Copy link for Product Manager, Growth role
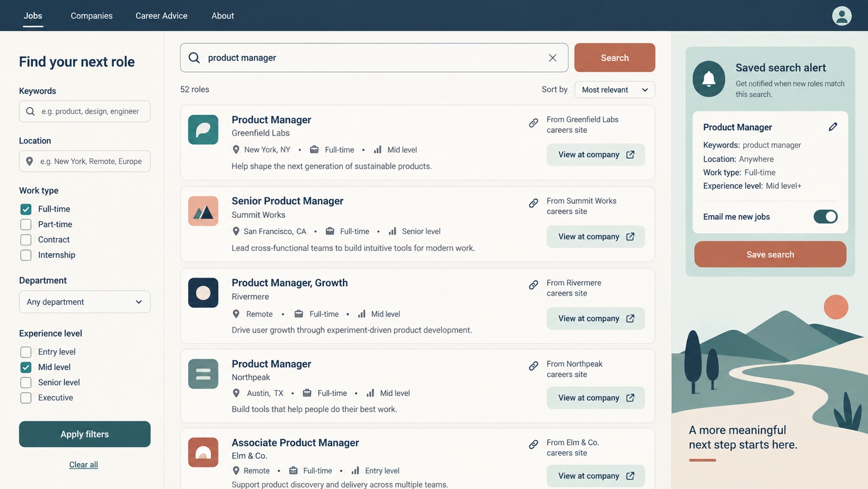 533,285
